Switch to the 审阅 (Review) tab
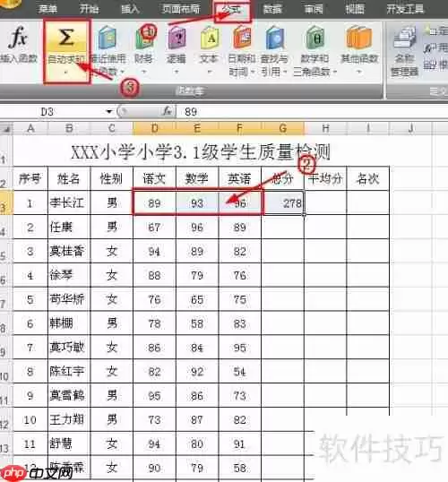Image resolution: width=448 pixels, height=482 pixels. 314,9
